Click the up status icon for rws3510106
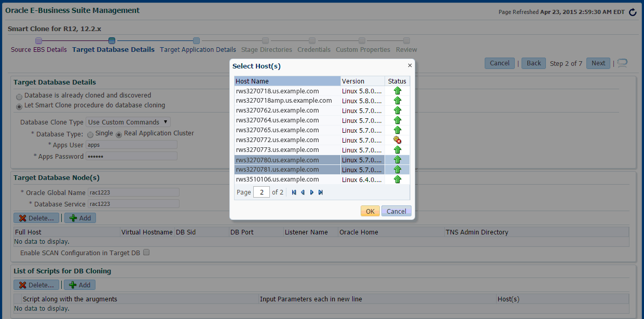 [398, 179]
